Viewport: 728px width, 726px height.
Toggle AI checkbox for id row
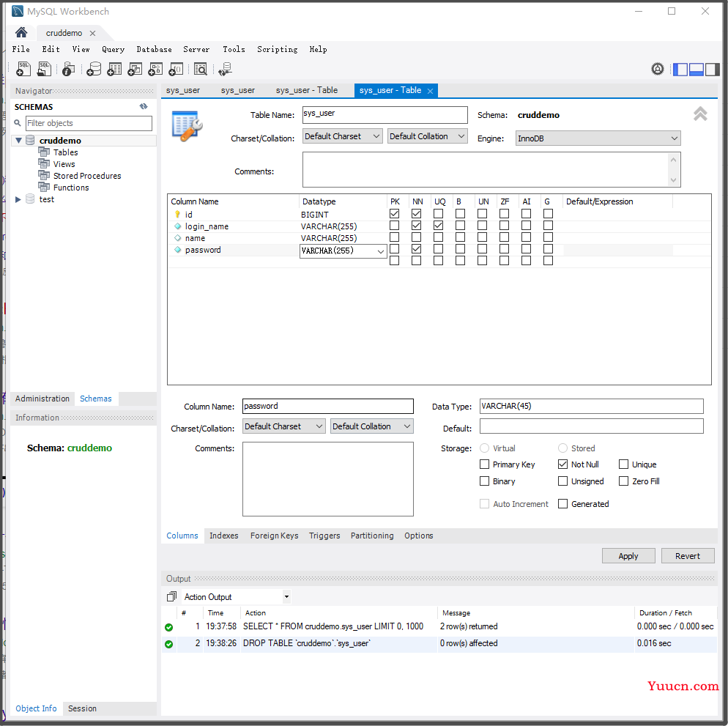point(526,214)
